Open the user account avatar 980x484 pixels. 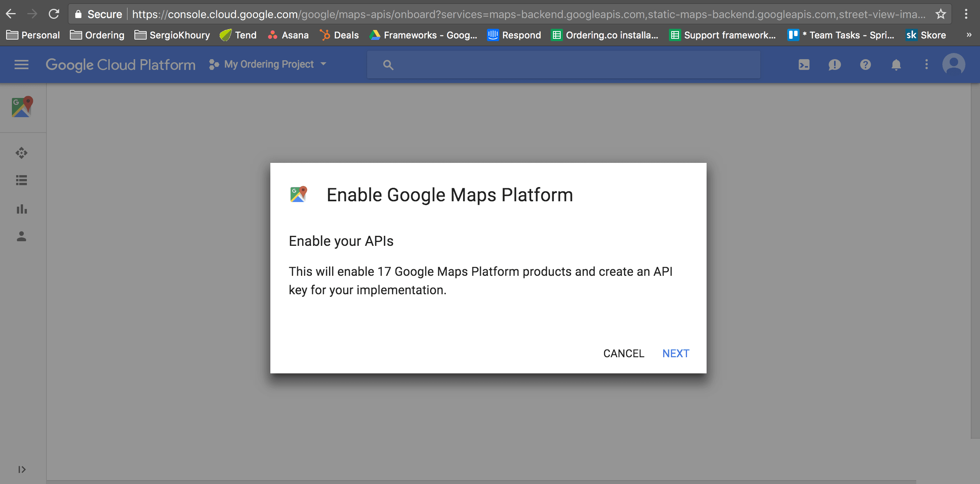pos(954,65)
